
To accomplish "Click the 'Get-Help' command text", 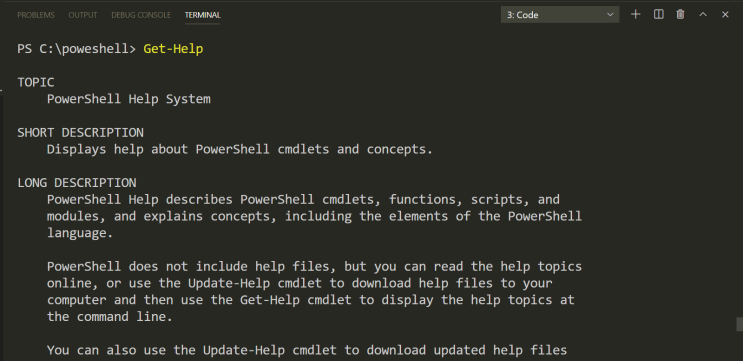I will pyautogui.click(x=173, y=49).
